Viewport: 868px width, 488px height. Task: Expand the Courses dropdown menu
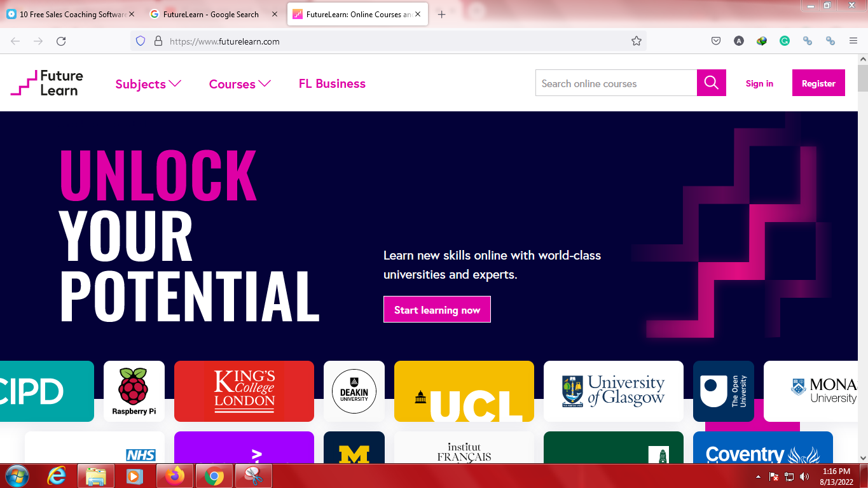[x=240, y=84]
